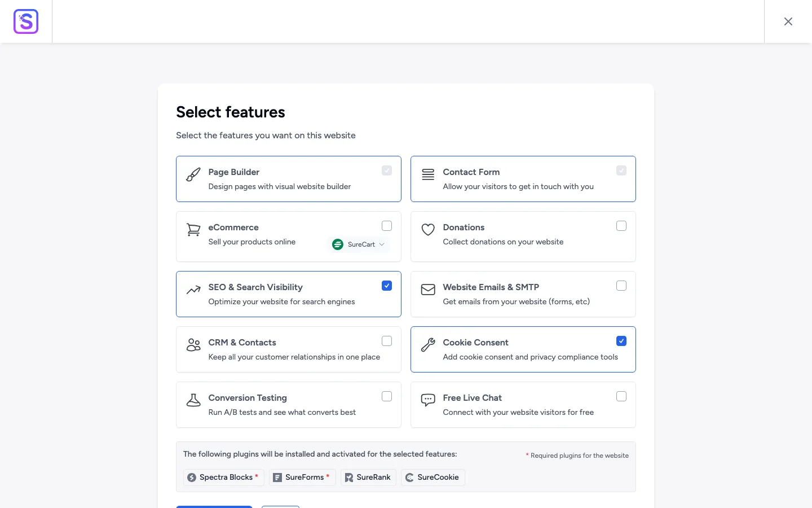Screen dimensions: 812x508
Task: Enable the CRM & Contacts checkbox
Action: pos(387,341)
